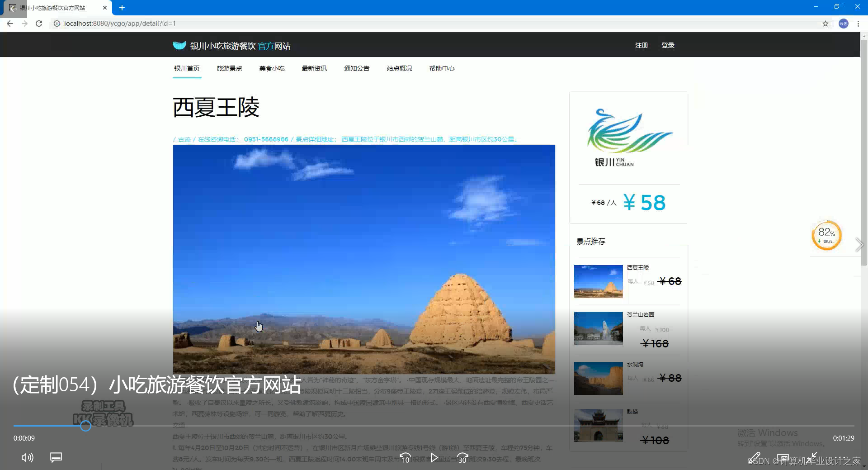Click the 登录 login link
This screenshot has width=868, height=470.
click(x=668, y=45)
